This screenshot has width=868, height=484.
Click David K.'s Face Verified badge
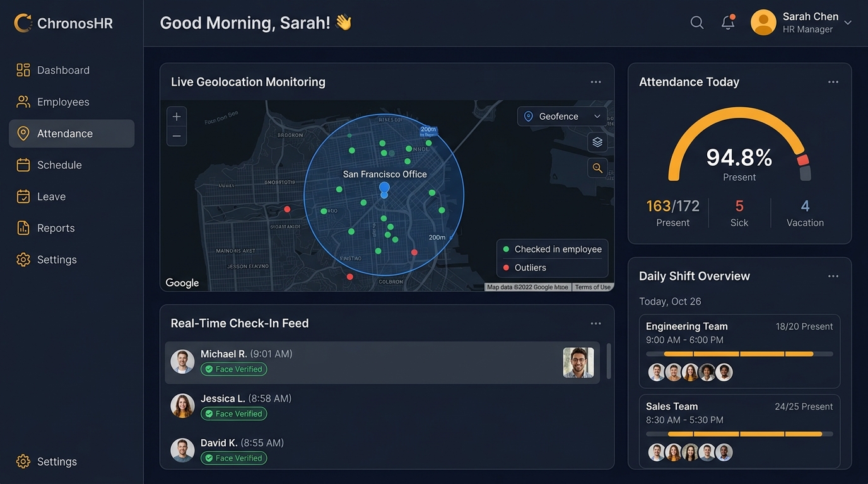pyautogui.click(x=234, y=458)
